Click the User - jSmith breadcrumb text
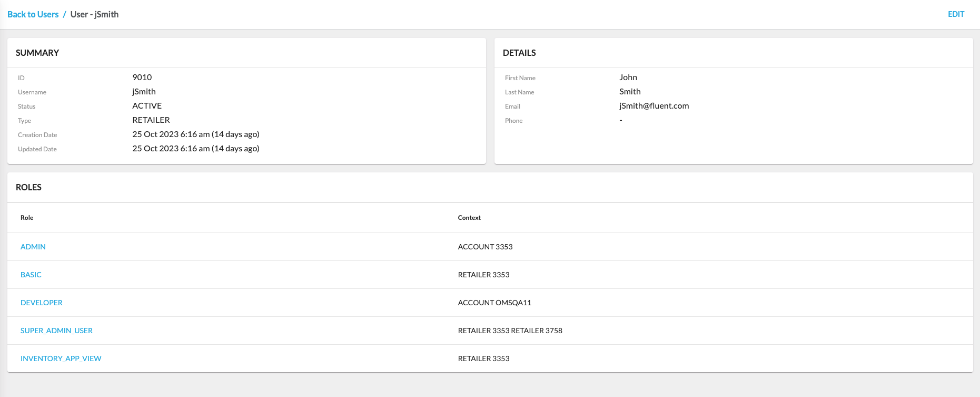980x397 pixels. pos(94,14)
